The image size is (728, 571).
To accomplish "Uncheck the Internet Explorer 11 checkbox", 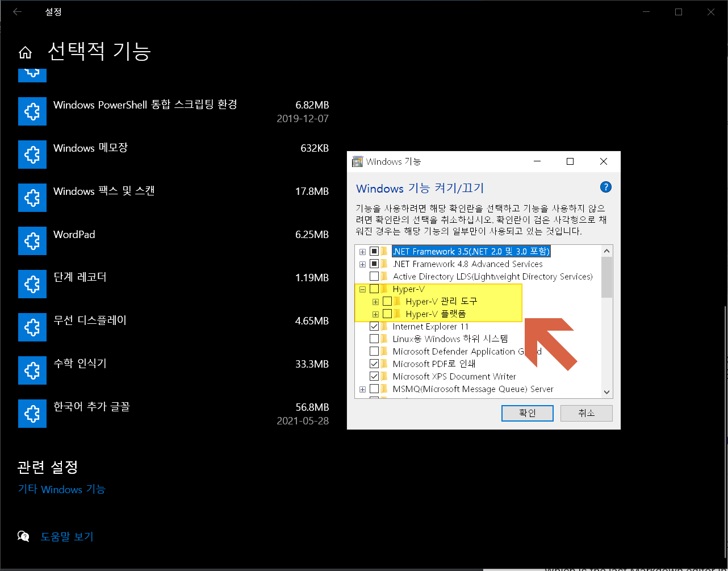I will pyautogui.click(x=374, y=326).
